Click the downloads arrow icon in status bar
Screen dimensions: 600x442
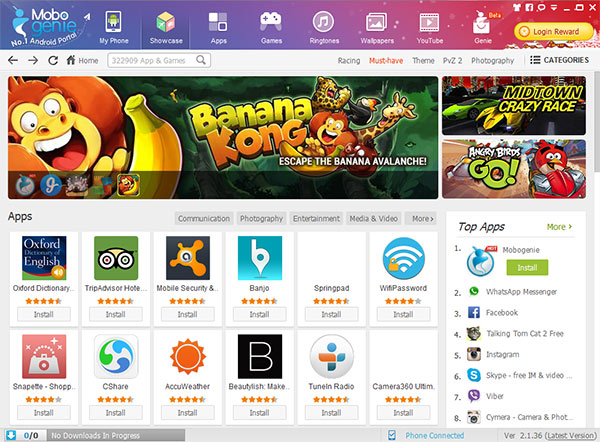[11, 435]
